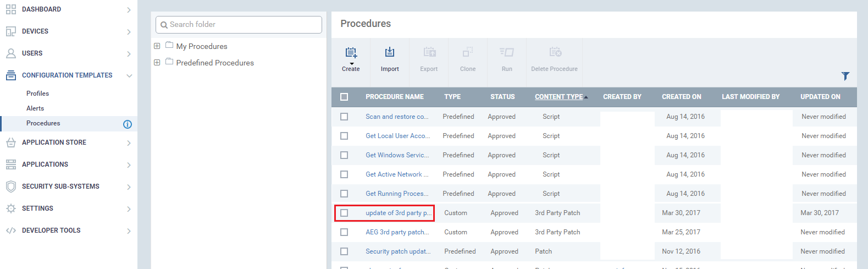Sort by CONTENT TYPE column header

(x=559, y=97)
